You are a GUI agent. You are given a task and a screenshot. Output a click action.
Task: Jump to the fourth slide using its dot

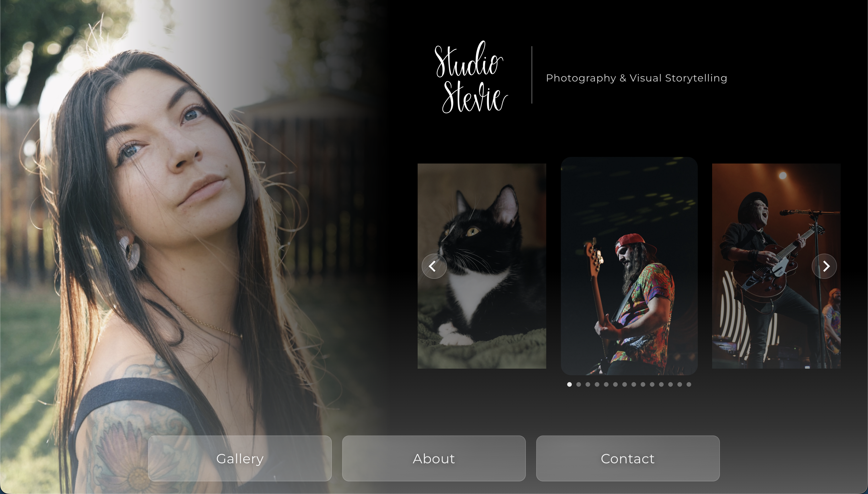click(x=597, y=384)
